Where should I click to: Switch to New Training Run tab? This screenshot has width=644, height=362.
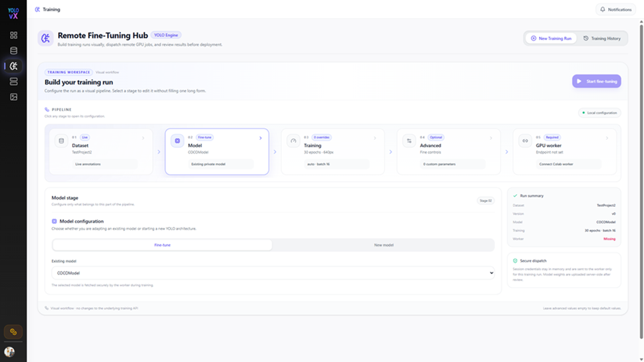(551, 38)
